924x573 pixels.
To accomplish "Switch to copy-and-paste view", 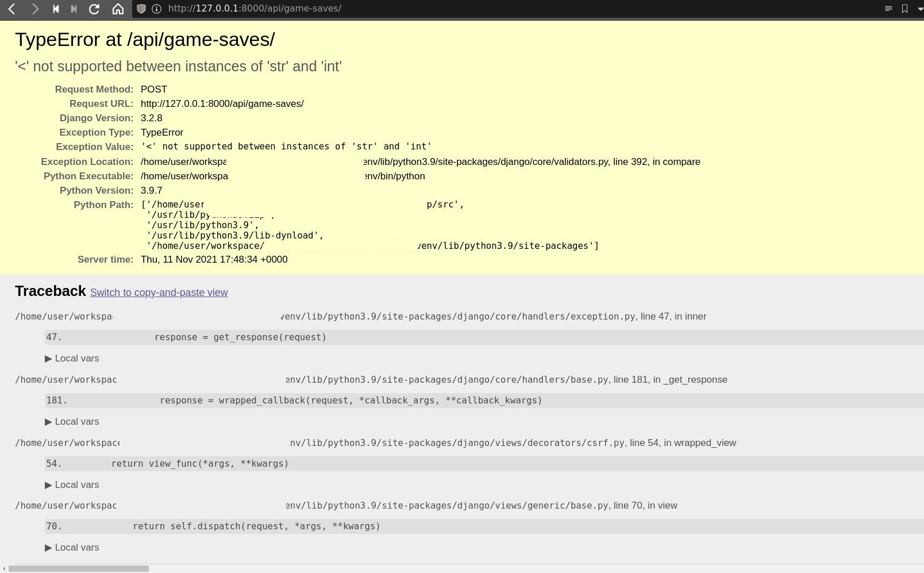I will 159,293.
